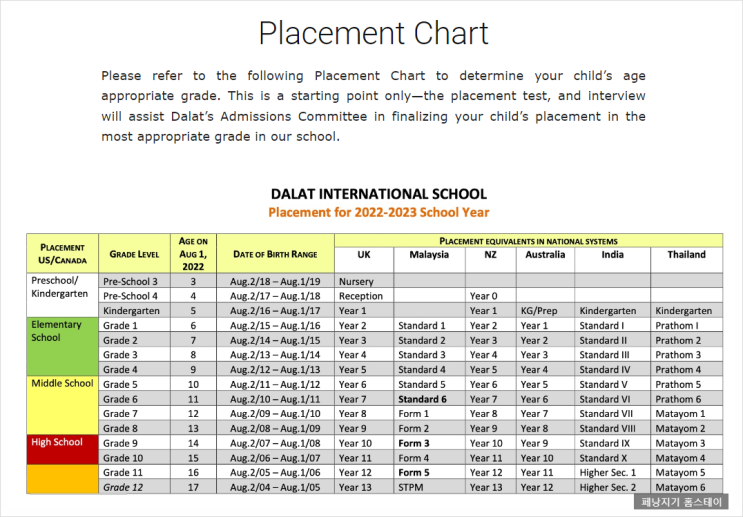Click the Placement Chart page title

373,33
